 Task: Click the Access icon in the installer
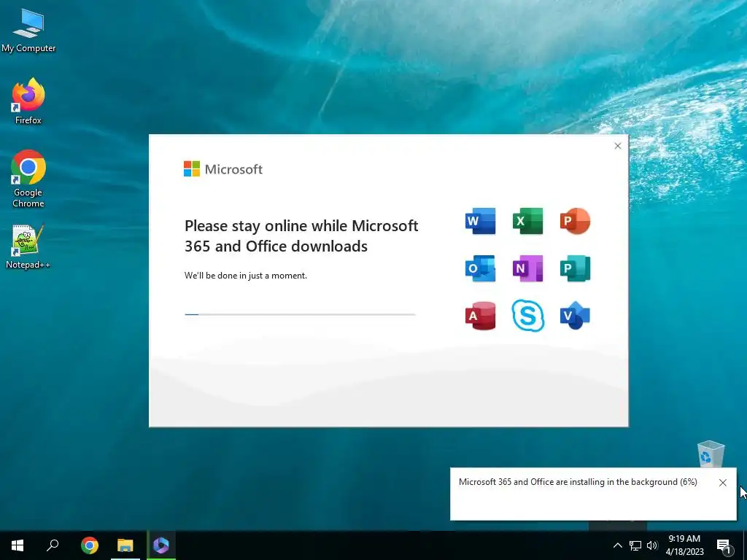click(x=480, y=315)
